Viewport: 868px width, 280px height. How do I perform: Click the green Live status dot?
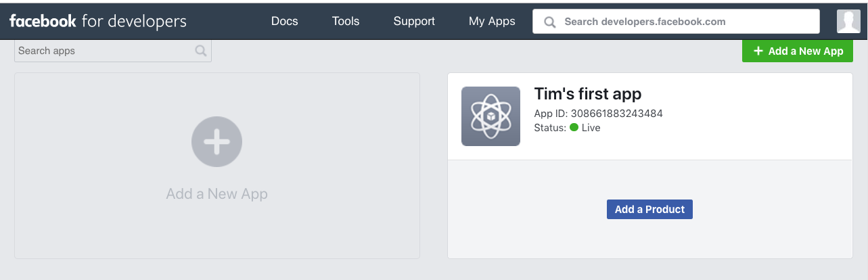point(574,127)
